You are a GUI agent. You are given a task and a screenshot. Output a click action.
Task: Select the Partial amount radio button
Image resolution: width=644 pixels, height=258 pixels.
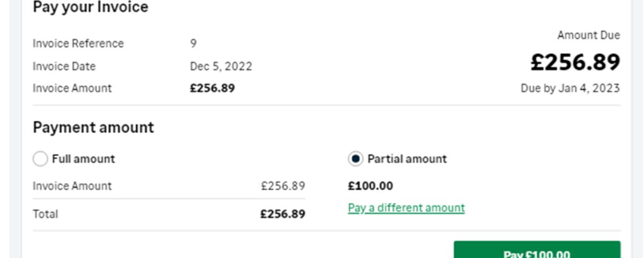click(x=355, y=159)
